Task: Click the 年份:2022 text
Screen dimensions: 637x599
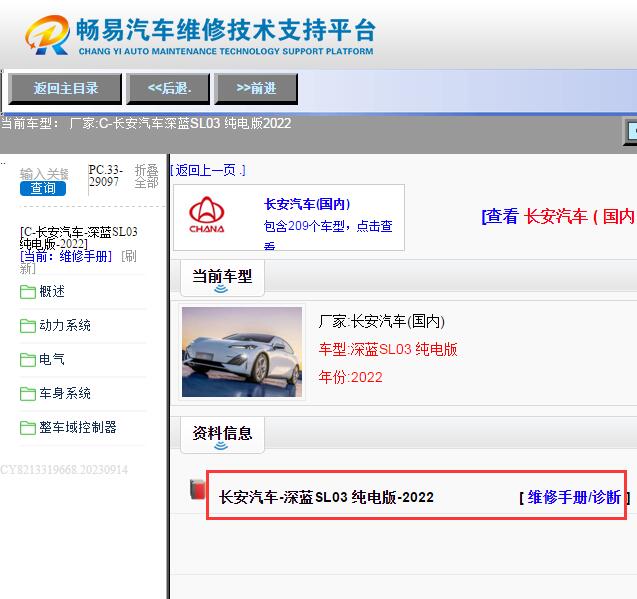Action: tap(350, 377)
